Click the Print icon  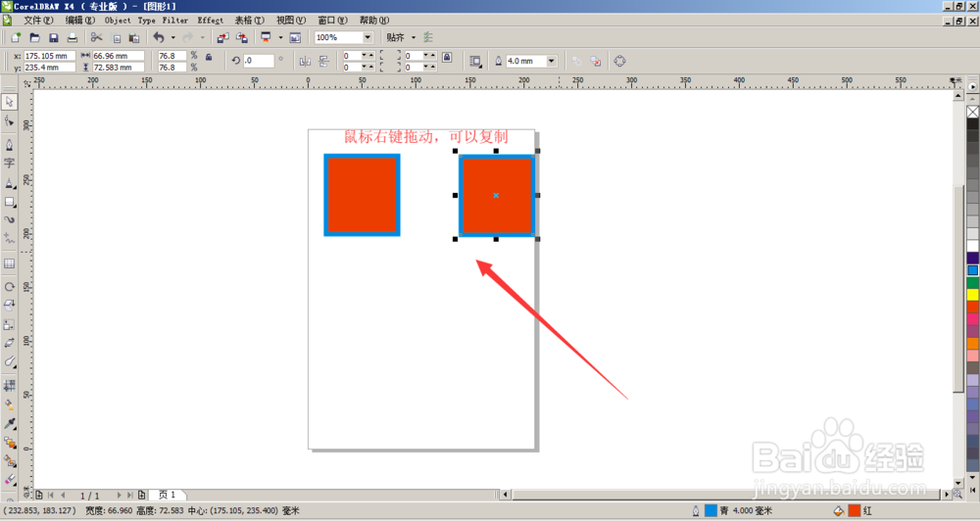pyautogui.click(x=73, y=37)
